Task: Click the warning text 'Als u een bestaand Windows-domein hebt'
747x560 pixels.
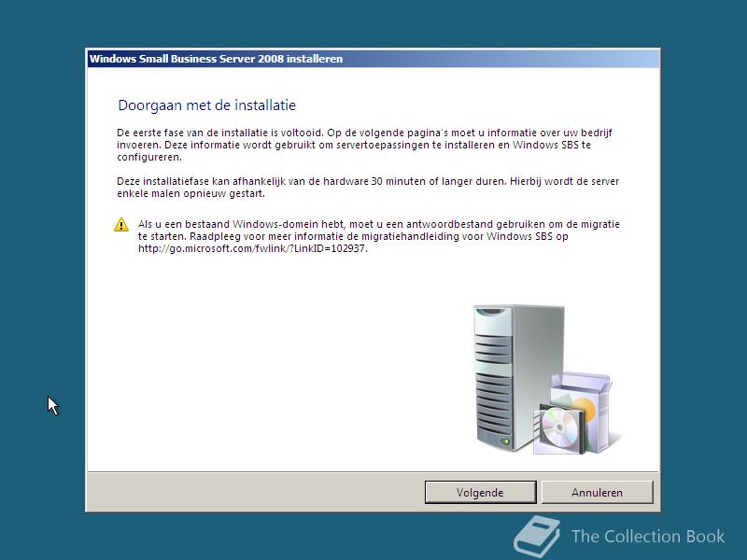Action: coord(379,236)
